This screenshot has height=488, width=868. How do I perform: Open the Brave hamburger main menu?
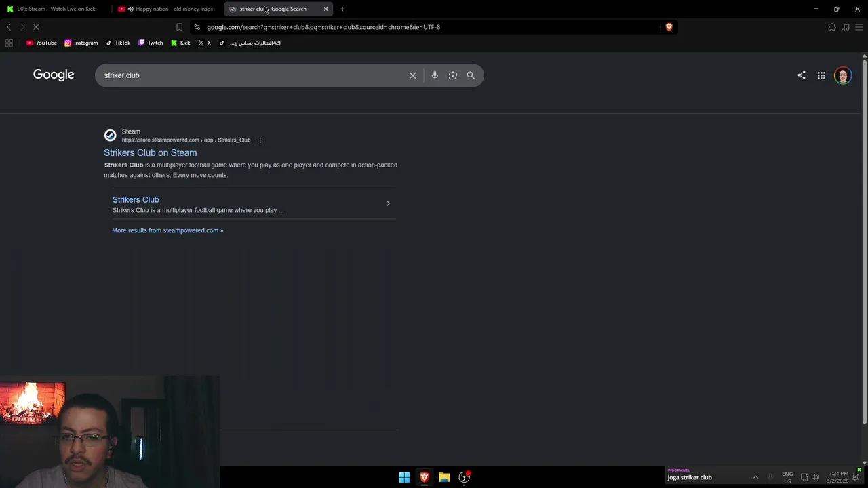coord(859,27)
